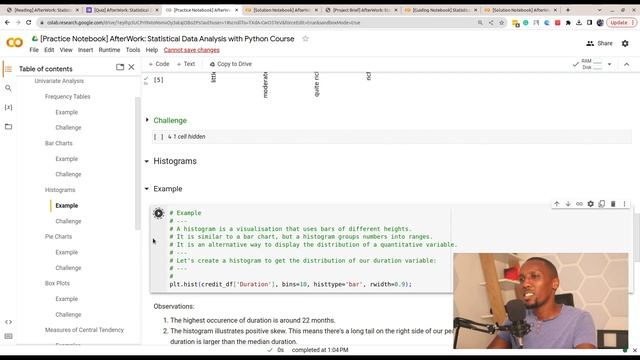640x360 pixels.
Task: Close the Table of contents panel
Action: coord(131,67)
